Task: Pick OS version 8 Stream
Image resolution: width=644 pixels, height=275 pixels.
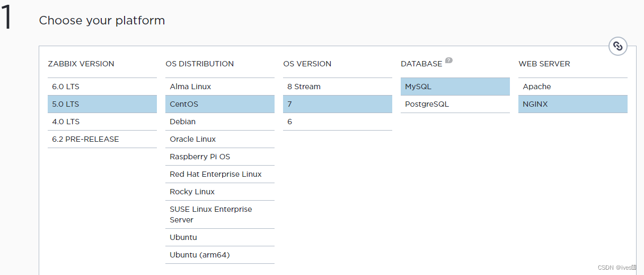Action: [x=337, y=87]
